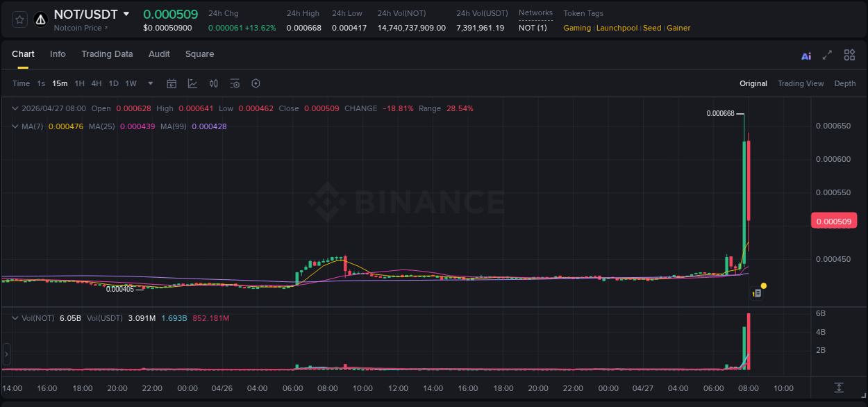Select the 15m interval
Image resolution: width=868 pixels, height=407 pixels.
(60, 83)
